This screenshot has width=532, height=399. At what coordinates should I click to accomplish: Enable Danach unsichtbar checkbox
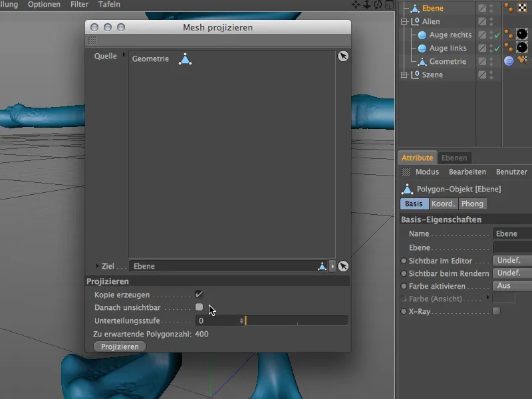(x=199, y=307)
